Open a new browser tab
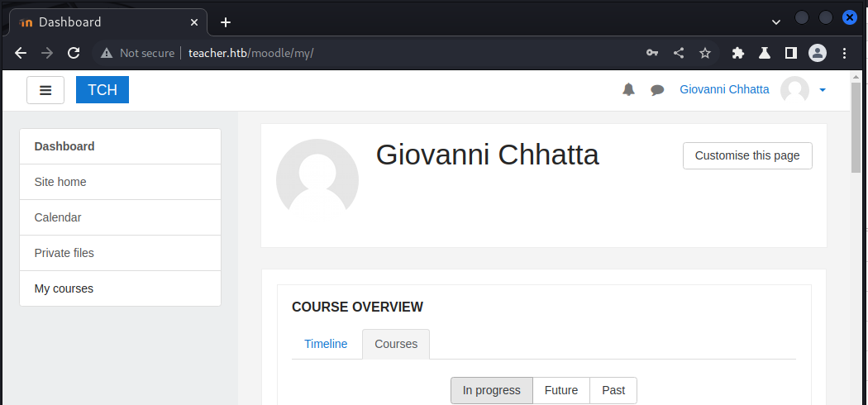 (x=226, y=22)
